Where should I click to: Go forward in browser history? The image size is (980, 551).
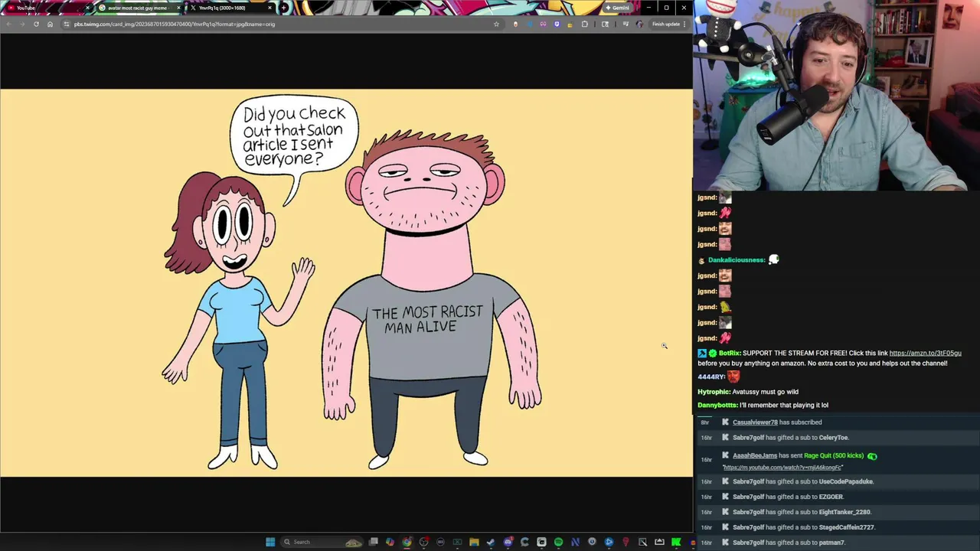point(22,24)
